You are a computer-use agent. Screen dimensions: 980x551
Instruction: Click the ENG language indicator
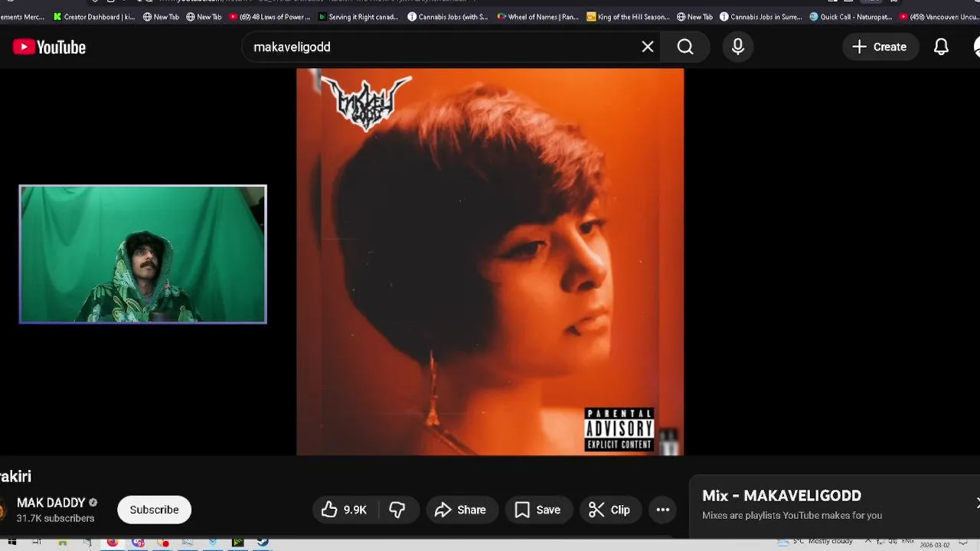tap(908, 540)
